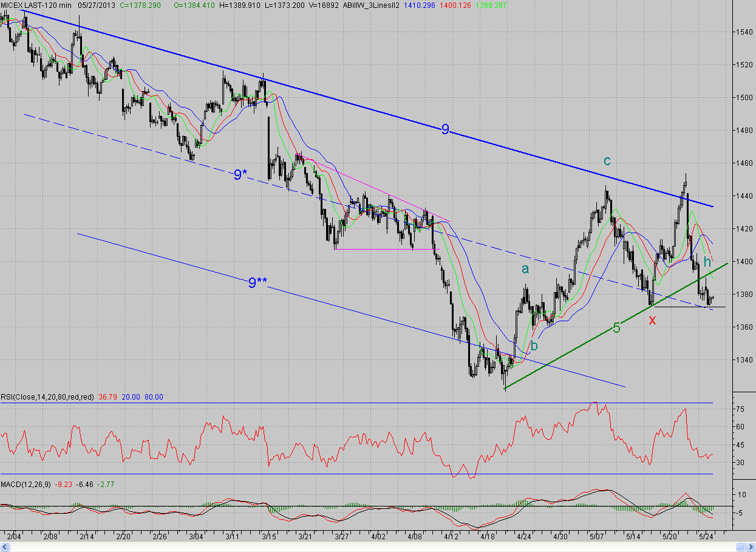756x552 pixels.
Task: Select the lower channel label '9**'
Action: (x=257, y=282)
